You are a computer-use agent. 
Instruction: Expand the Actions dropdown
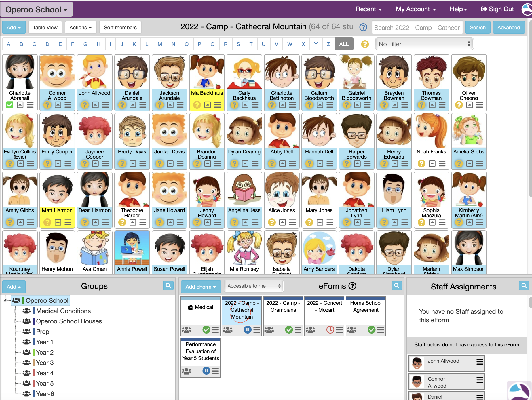pos(80,28)
